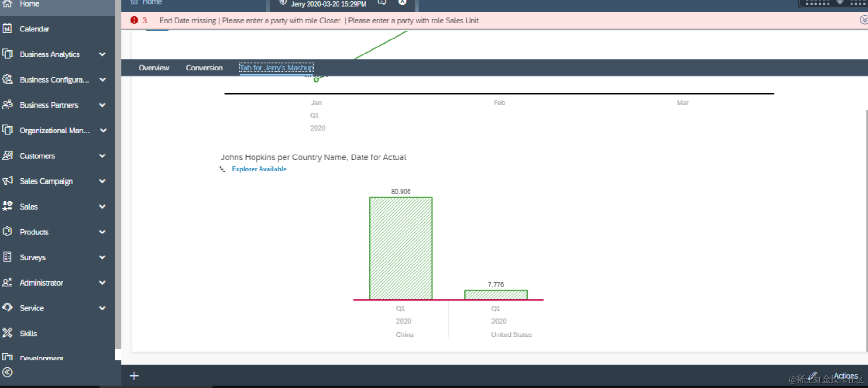The width and height of the screenshot is (868, 388).
Task: Click the red error count icon
Action: (134, 20)
